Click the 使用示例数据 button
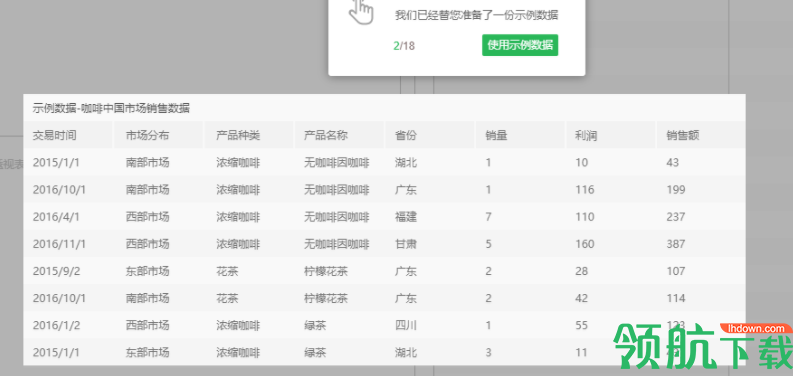The width and height of the screenshot is (793, 376). [x=520, y=45]
